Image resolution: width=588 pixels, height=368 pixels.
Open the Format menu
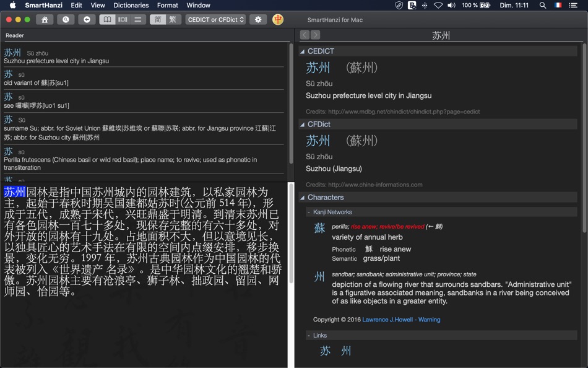tap(168, 5)
